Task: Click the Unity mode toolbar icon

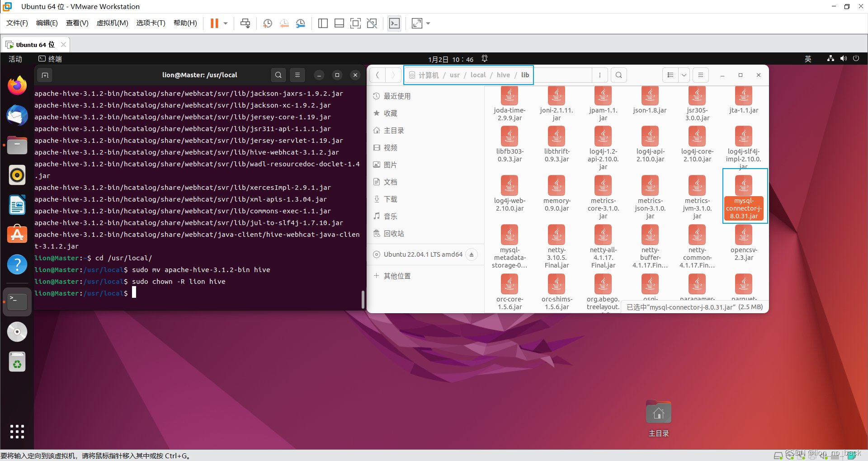Action: click(x=372, y=23)
